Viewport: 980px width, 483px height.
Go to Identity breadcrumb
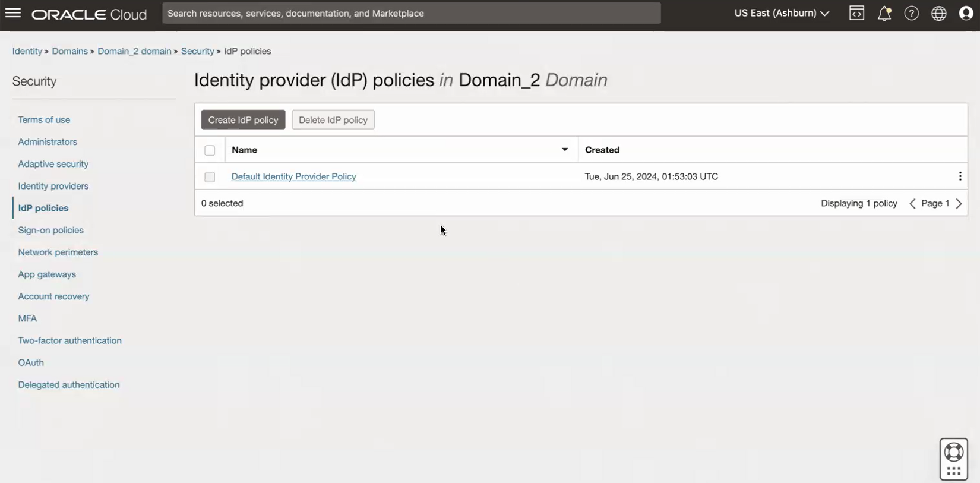point(27,51)
